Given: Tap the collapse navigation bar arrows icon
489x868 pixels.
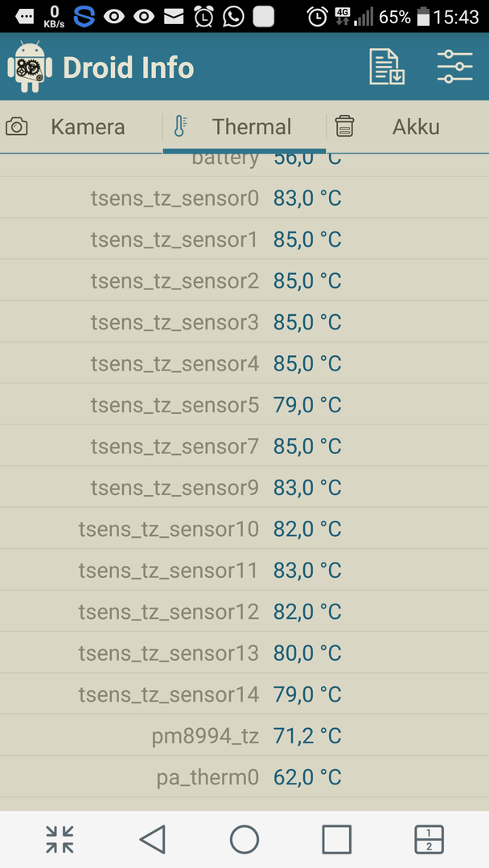Looking at the screenshot, I should pos(60,839).
